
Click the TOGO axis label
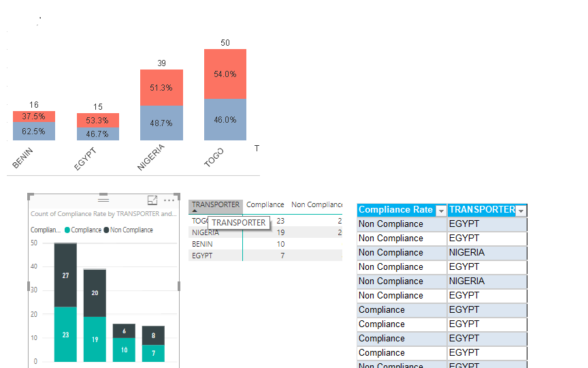pyautogui.click(x=214, y=157)
